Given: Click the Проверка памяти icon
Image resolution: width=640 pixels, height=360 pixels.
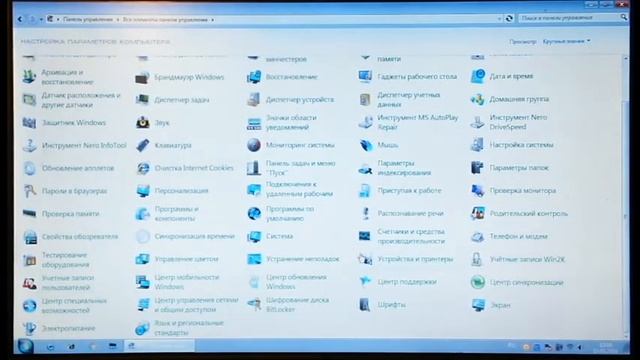Looking at the screenshot, I should (29, 213).
